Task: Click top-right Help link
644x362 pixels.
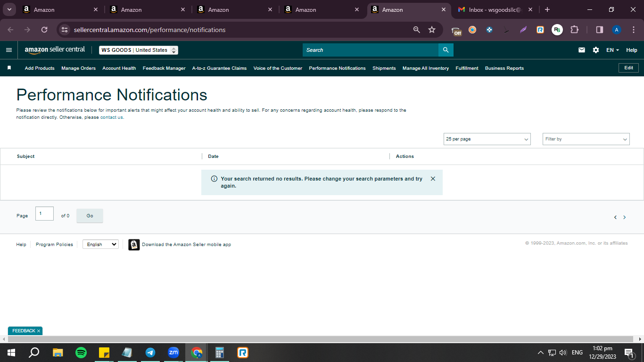Action: pos(632,50)
